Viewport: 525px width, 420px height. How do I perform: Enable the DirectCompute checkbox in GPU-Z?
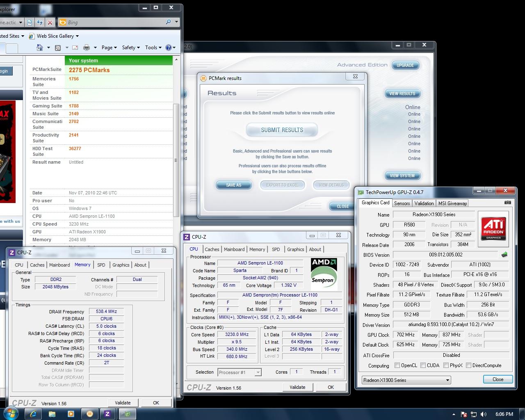tap(468, 365)
